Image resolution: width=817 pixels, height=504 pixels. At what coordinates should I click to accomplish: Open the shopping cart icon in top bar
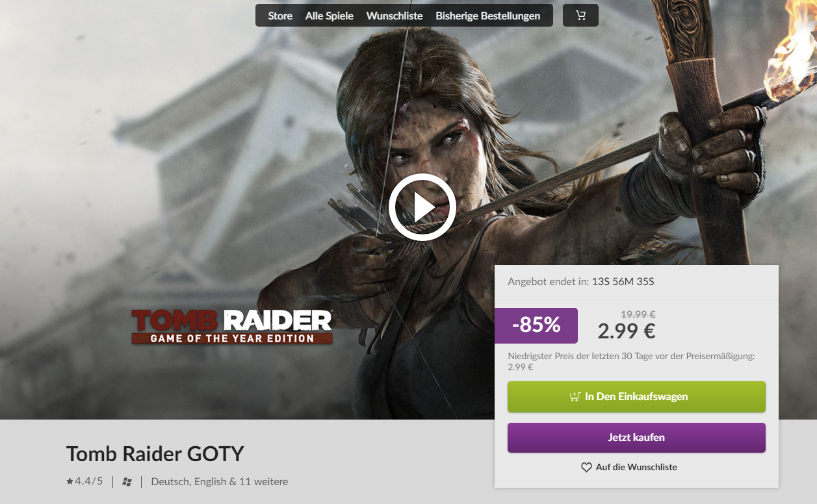(x=580, y=16)
